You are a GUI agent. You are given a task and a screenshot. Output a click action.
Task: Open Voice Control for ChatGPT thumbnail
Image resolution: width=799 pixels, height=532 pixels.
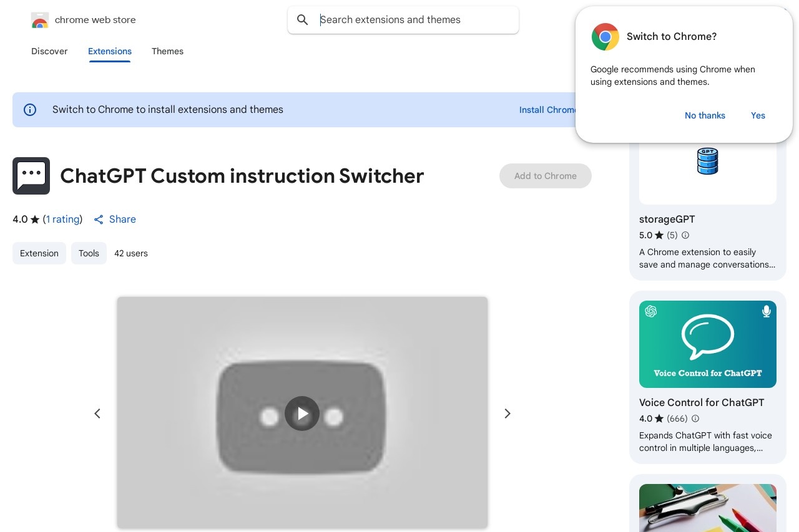click(x=708, y=344)
